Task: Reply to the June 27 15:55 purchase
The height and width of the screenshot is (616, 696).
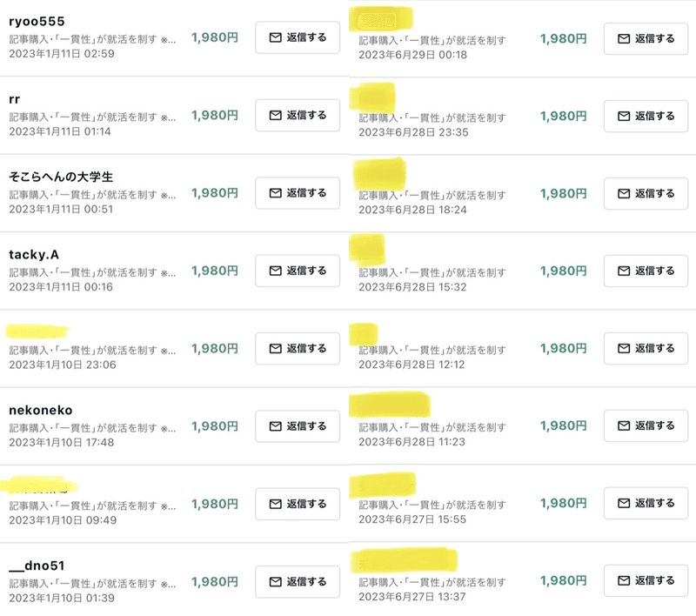Action: tap(646, 503)
